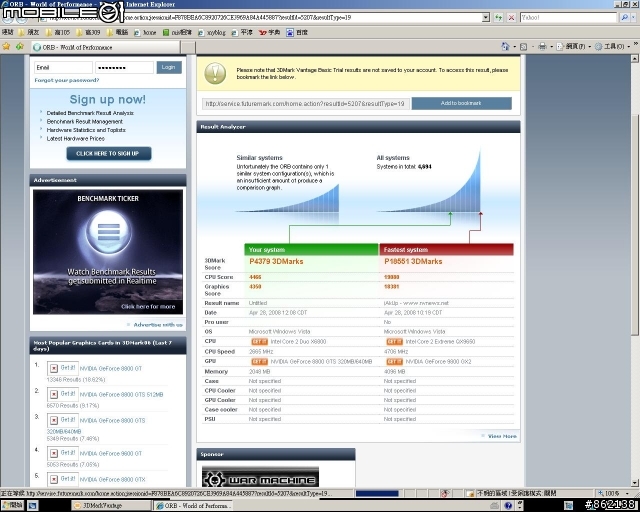The height and width of the screenshot is (512, 640).
Task: Click the 'Add to bookmark' button
Action: [x=461, y=103]
